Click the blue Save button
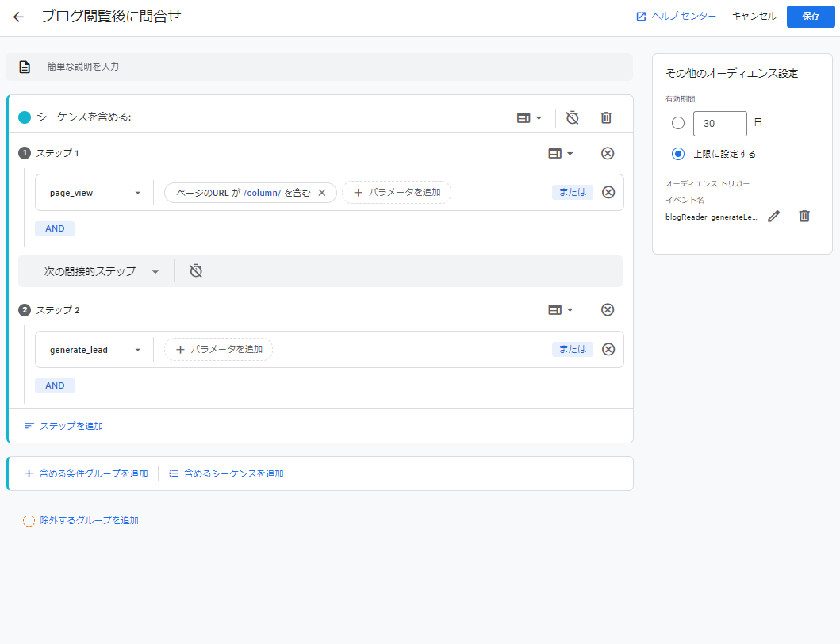The image size is (840, 644). (x=811, y=16)
